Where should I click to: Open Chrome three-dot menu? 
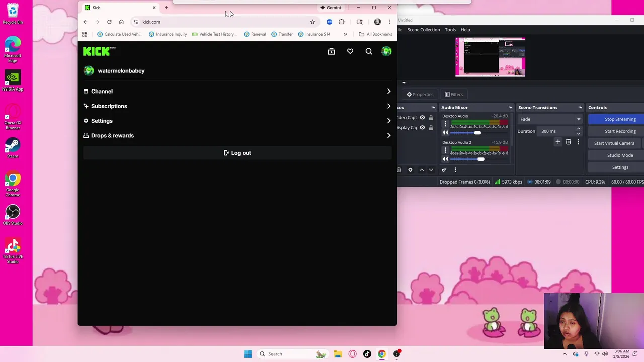389,22
